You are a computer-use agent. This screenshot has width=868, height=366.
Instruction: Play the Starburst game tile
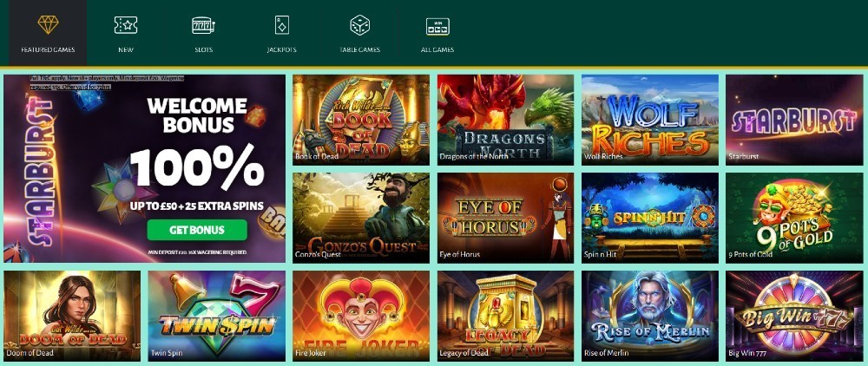point(794,120)
